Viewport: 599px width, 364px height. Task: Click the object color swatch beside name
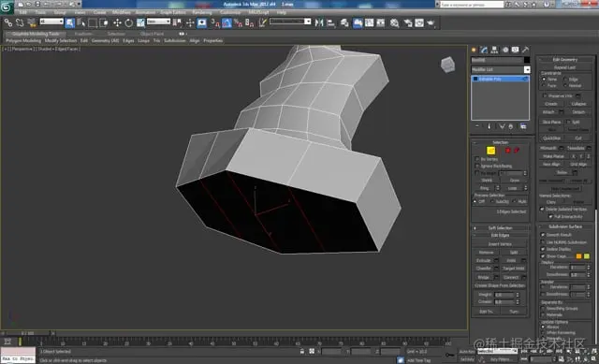(x=527, y=60)
